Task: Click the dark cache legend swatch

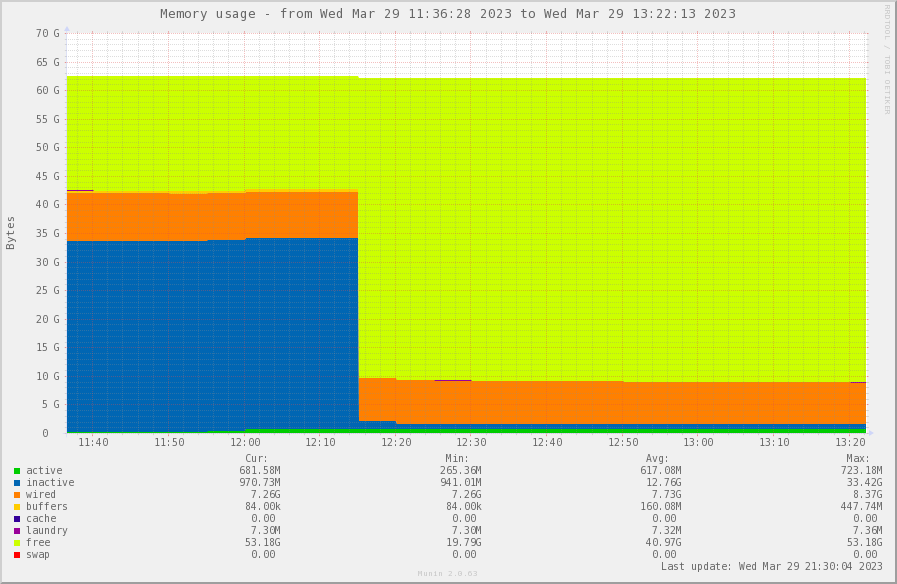Action: coord(17,519)
